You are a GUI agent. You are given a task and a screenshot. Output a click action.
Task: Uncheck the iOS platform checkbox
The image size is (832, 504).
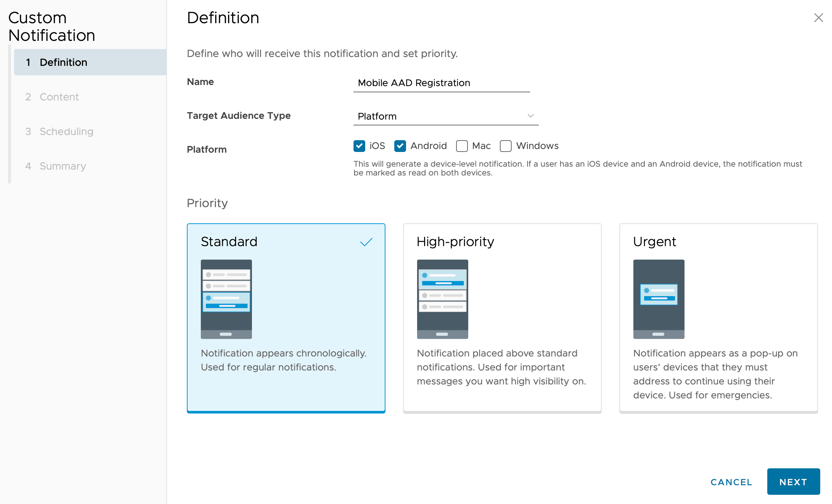pyautogui.click(x=359, y=146)
